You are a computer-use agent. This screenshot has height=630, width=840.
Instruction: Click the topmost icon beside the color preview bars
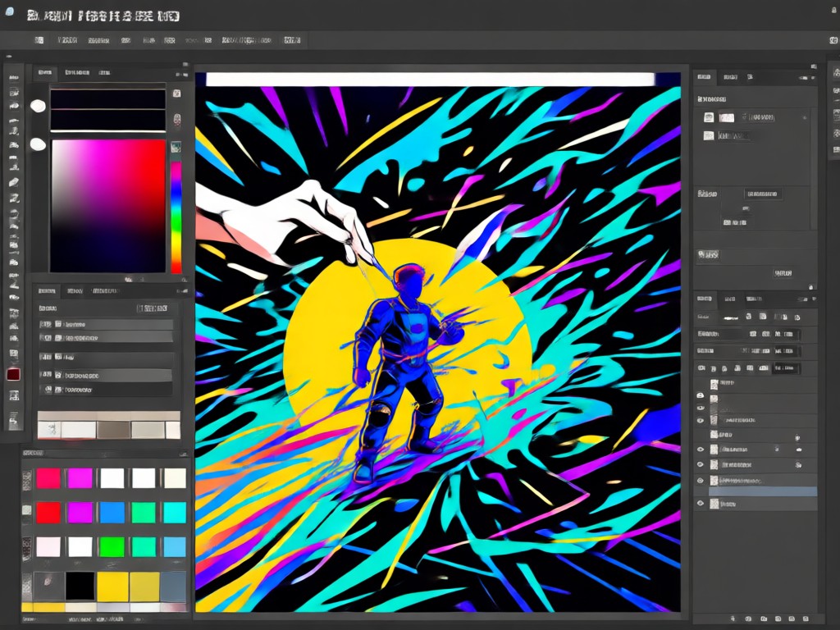(x=176, y=94)
